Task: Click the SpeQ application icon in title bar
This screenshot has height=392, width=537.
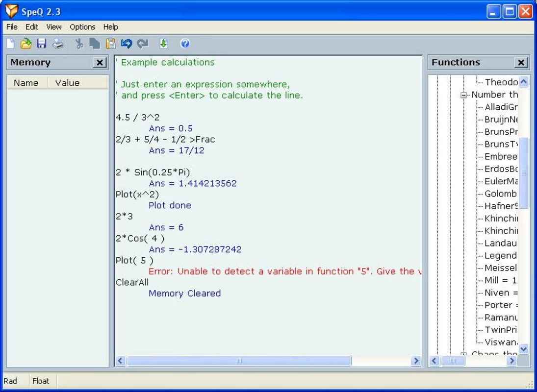Action: 11,12
